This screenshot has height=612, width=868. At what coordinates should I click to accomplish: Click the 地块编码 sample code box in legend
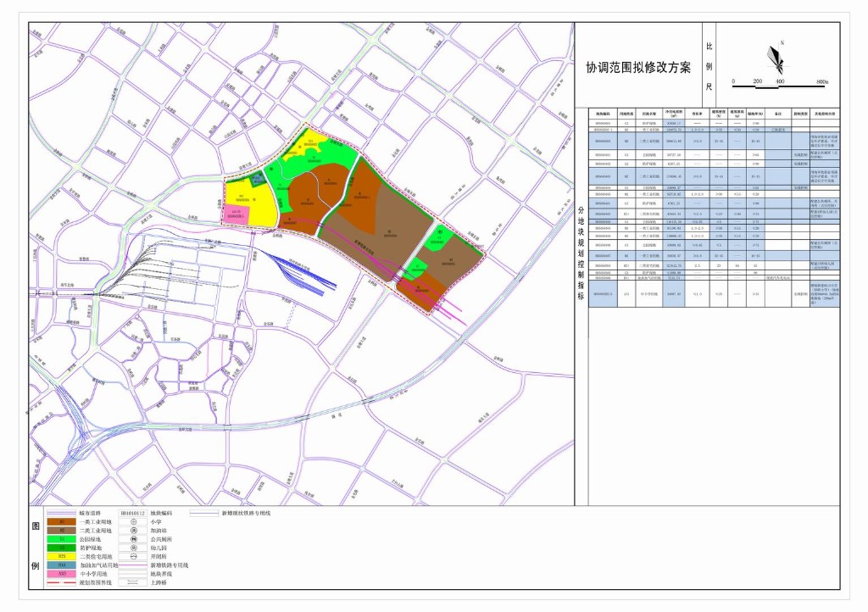(x=134, y=514)
